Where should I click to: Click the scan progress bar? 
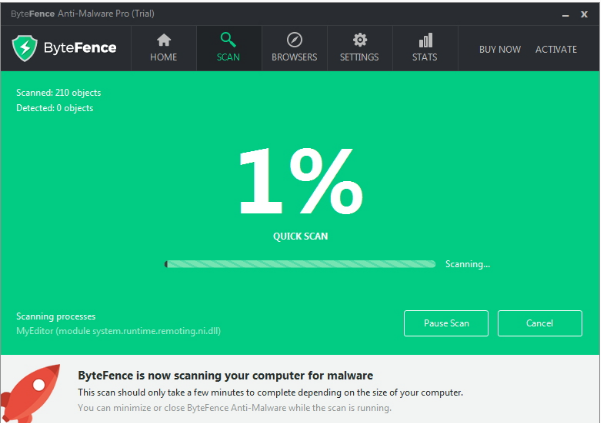pos(300,264)
